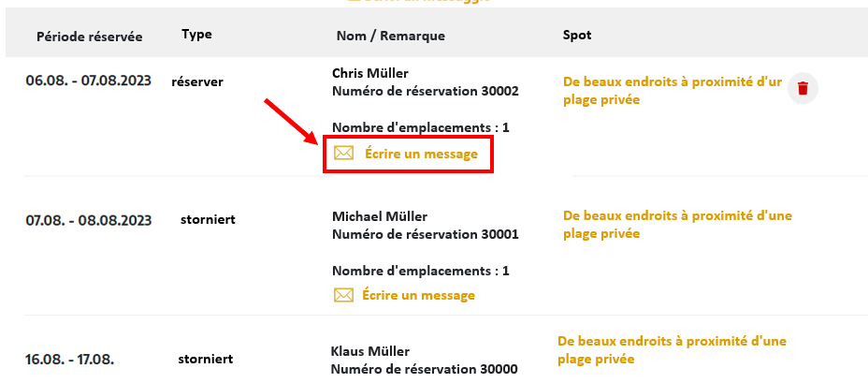The width and height of the screenshot is (868, 383).
Task: Open spot link in Chris Müller's row
Action: click(673, 91)
